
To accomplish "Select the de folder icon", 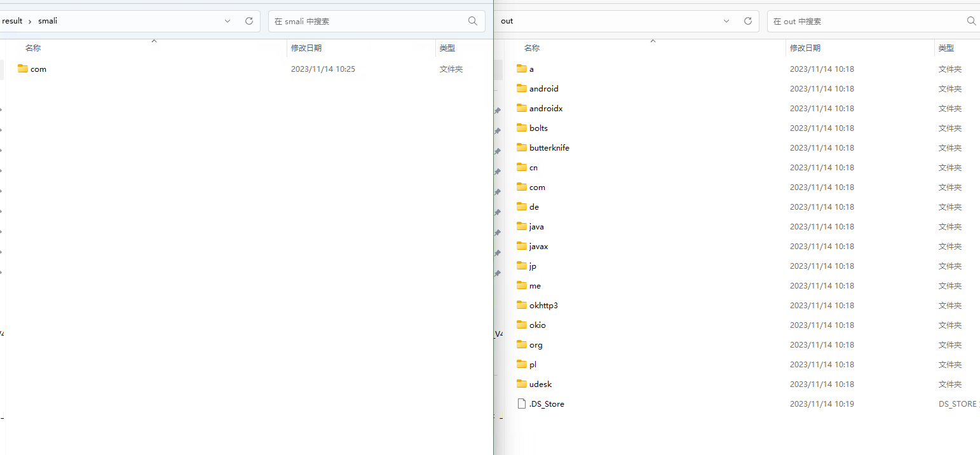I will 522,207.
